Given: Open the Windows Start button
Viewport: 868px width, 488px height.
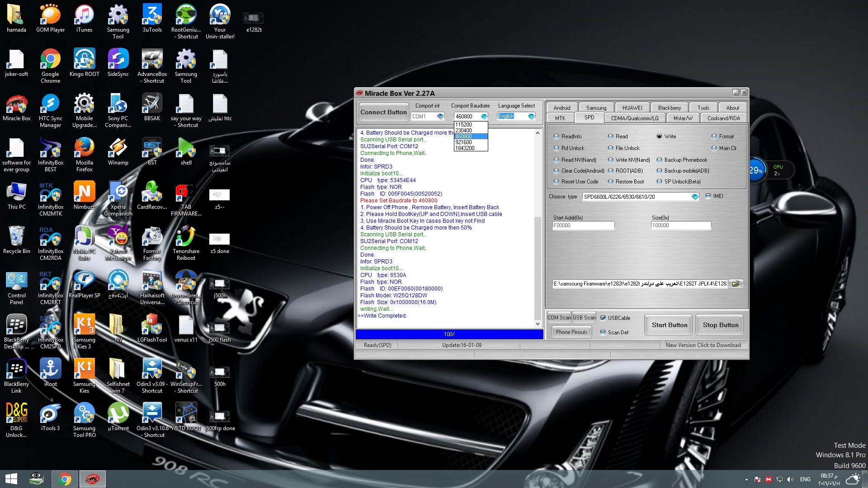Looking at the screenshot, I should click(11, 479).
